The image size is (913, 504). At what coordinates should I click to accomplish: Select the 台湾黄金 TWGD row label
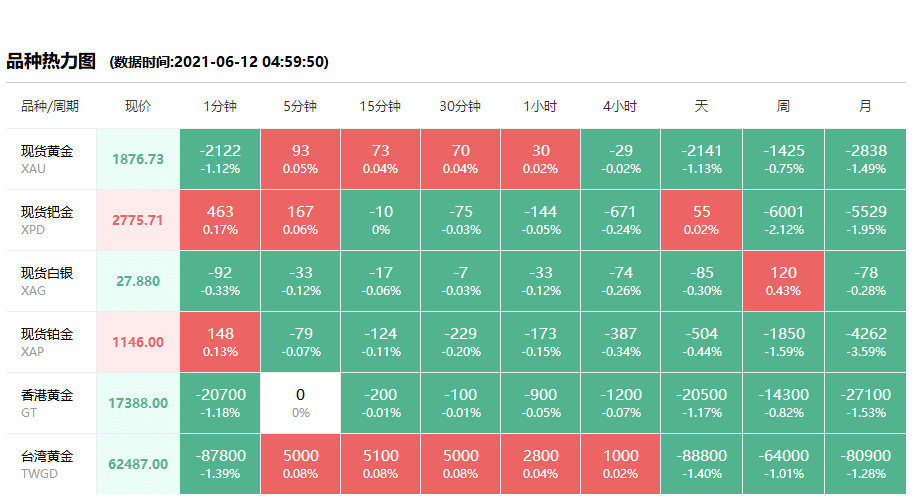pyautogui.click(x=47, y=464)
